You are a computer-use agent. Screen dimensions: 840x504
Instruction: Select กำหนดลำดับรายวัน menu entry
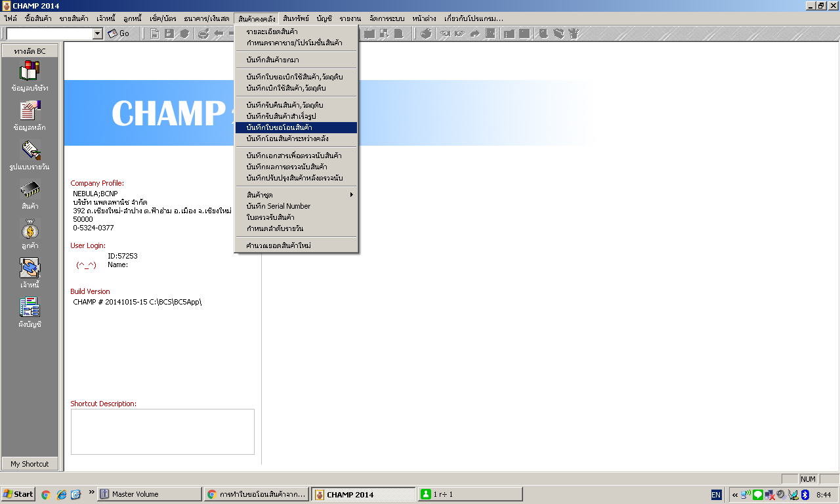coord(297,228)
